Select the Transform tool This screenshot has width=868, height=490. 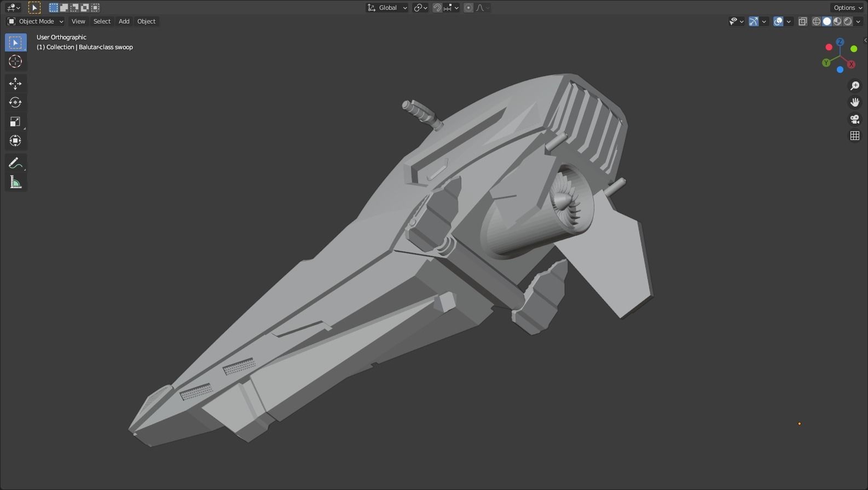[x=15, y=141]
